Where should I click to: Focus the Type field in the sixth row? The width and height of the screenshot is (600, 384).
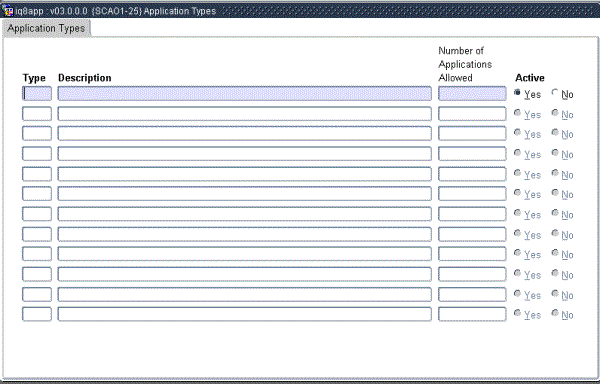(37, 194)
